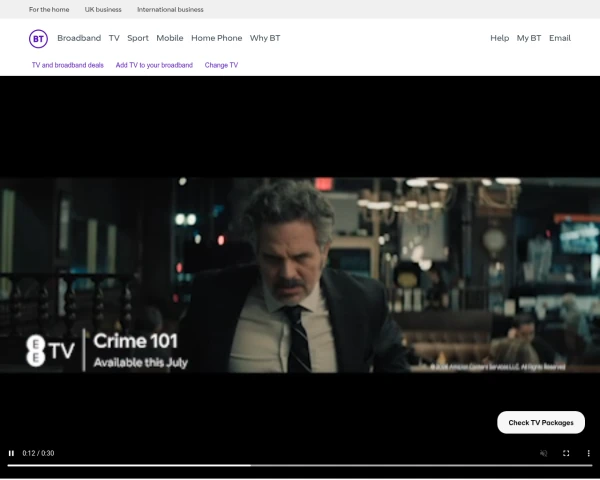Open the Home Phone menu item
The height and width of the screenshot is (480, 600).
[217, 38]
